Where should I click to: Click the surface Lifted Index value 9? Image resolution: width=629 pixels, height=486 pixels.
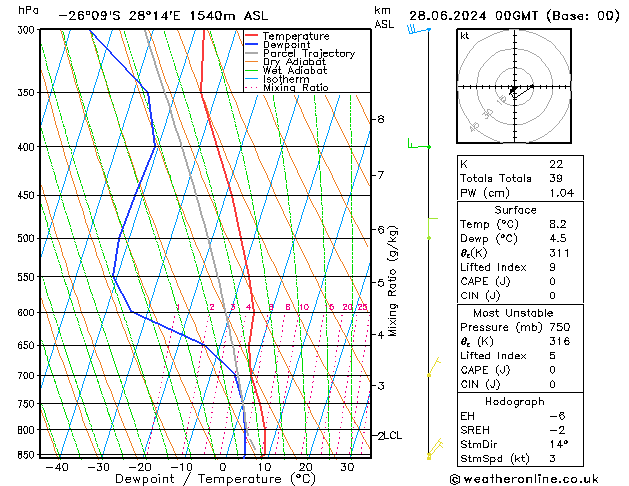point(553,267)
